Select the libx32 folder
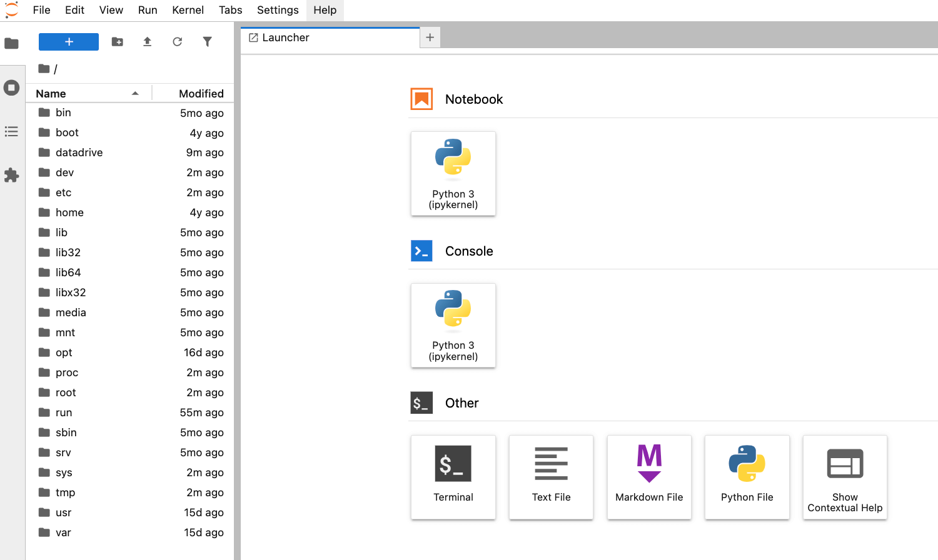Image resolution: width=938 pixels, height=560 pixels. click(130, 292)
